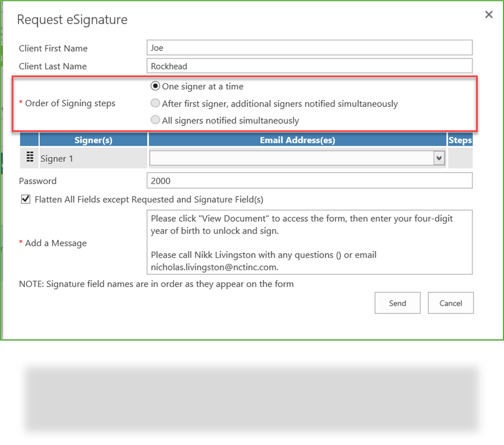Screen dimensions: 504x445
Task: Click the drag handle icon beside Signer 1
Action: point(29,157)
